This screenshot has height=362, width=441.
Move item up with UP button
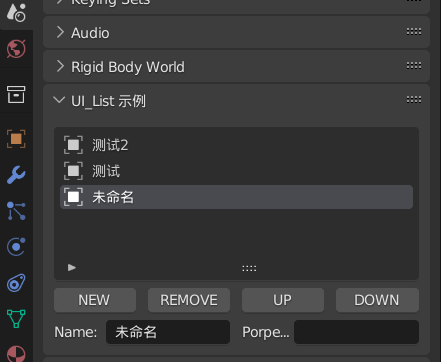click(283, 300)
